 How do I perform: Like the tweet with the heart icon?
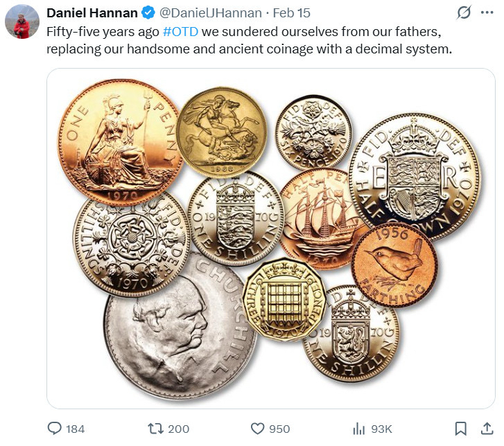click(258, 428)
